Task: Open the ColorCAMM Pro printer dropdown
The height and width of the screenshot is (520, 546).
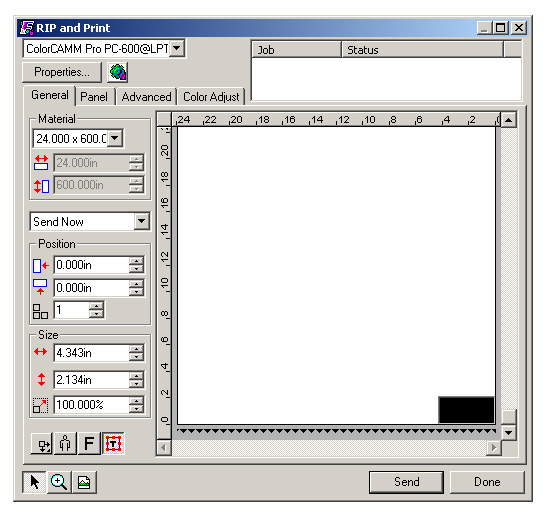Action: [177, 48]
